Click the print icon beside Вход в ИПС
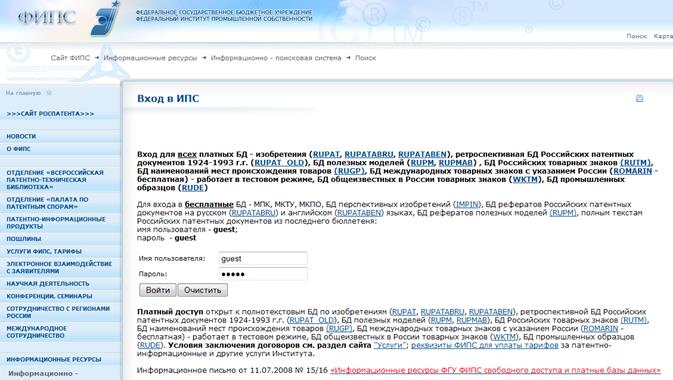The height and width of the screenshot is (380, 673). pyautogui.click(x=640, y=98)
